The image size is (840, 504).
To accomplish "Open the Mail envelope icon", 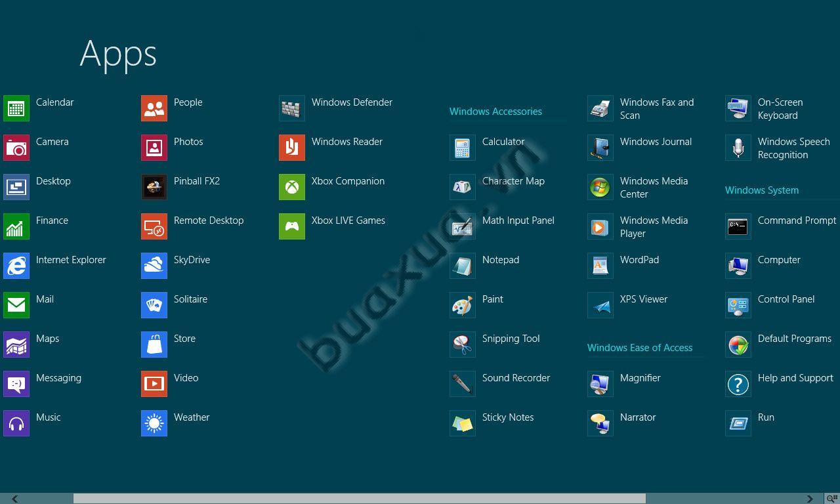I will click(16, 305).
